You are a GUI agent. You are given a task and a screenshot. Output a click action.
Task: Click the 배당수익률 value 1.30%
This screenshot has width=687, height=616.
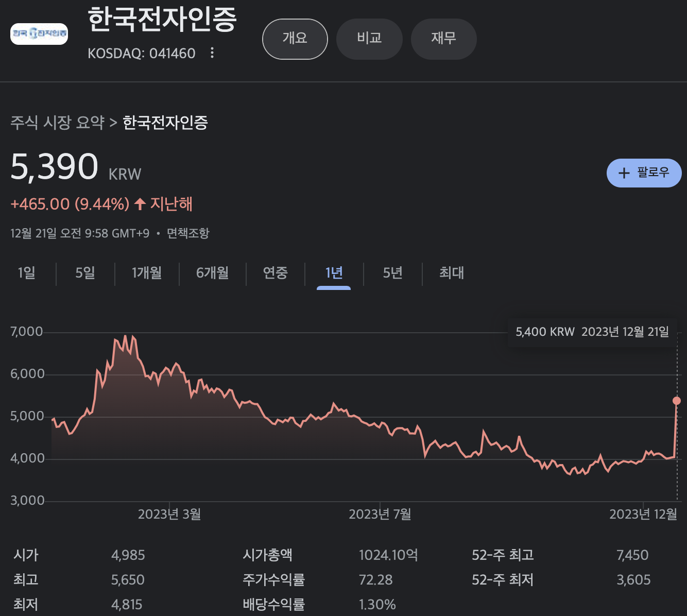[x=377, y=605]
